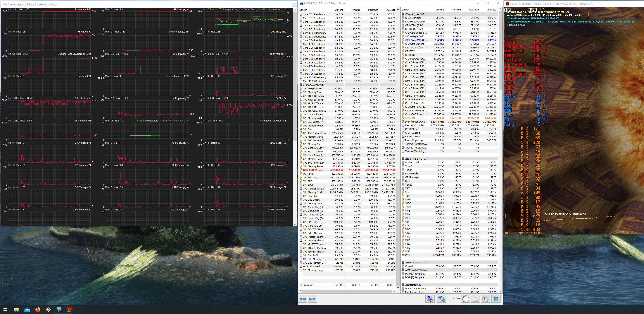Screen dimensions: 644x314
Task: Click the horizontal scrollbar under left sensor list
Action: tap(347, 291)
